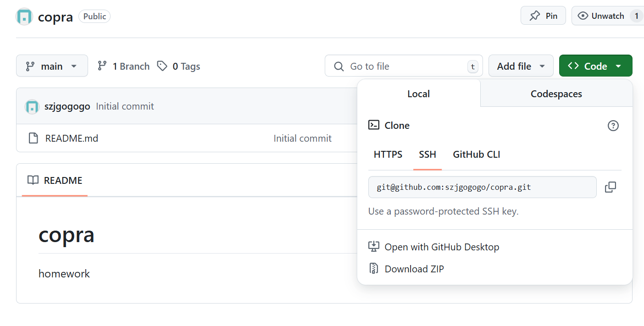This screenshot has width=644, height=326.
Task: Click the pushpin icon in Pin button
Action: tap(535, 16)
